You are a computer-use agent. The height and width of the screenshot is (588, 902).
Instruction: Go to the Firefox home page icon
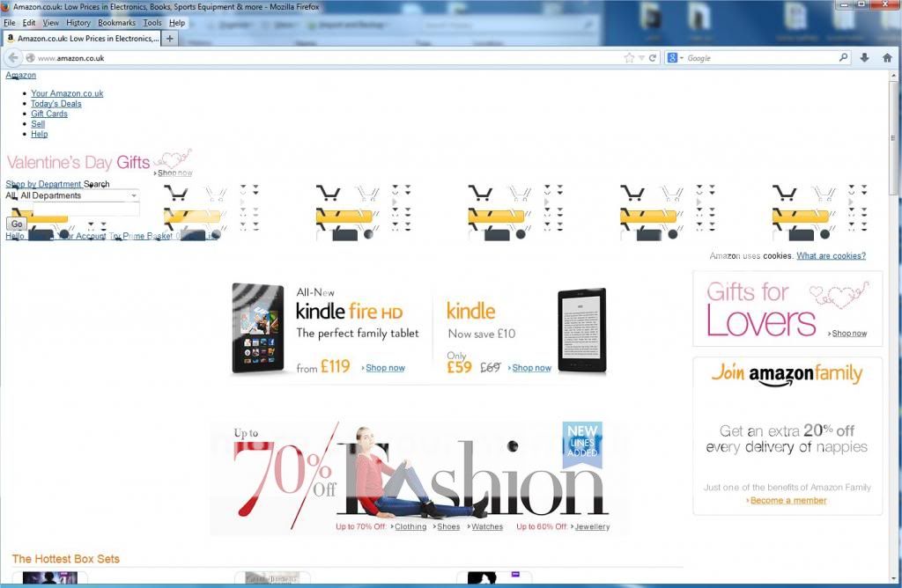coord(887,57)
